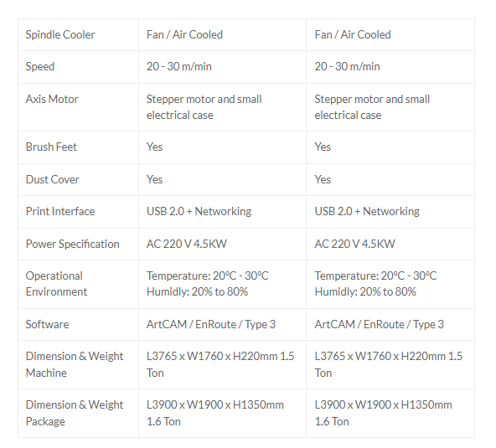The width and height of the screenshot is (496, 448).
Task: Select right column ArtCAM / EnRoute / Type 3
Action: click(379, 324)
